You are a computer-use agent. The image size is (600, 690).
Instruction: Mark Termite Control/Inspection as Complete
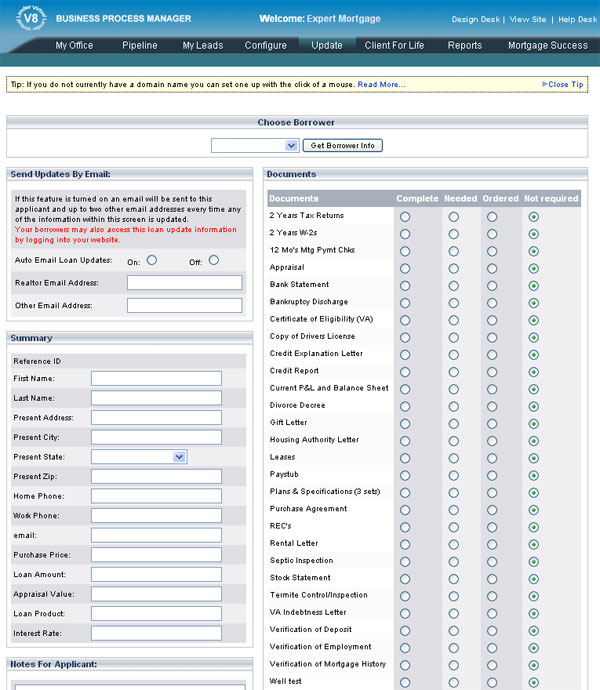point(405,596)
